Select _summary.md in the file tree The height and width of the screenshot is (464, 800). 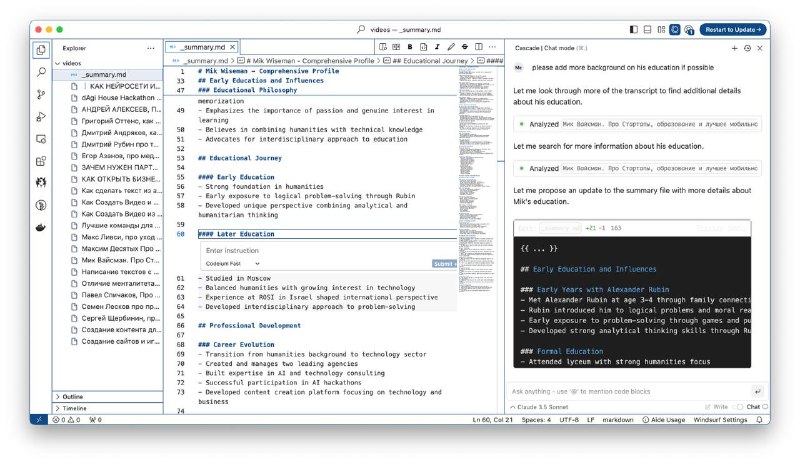tap(108, 75)
